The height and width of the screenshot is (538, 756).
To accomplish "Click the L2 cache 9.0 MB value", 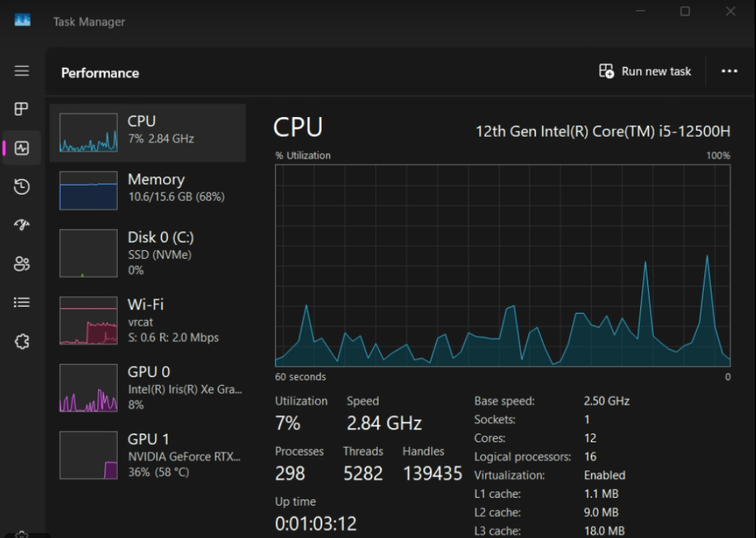I will pyautogui.click(x=601, y=513).
